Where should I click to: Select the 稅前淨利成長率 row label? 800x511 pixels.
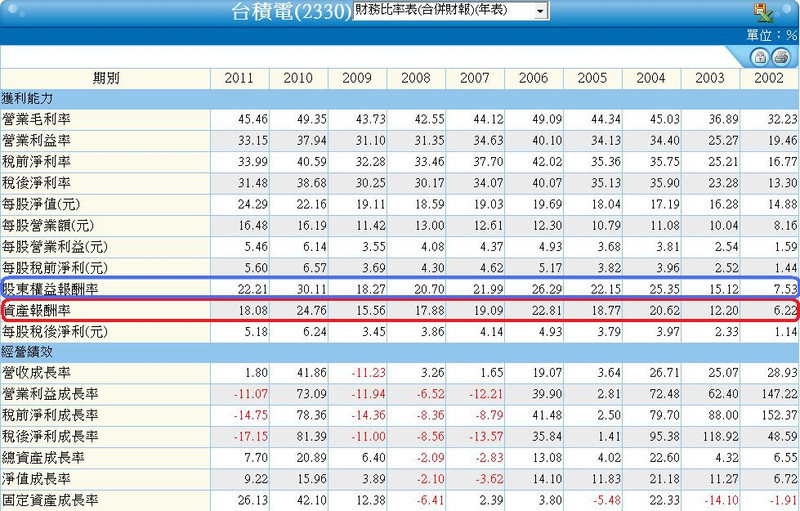pyautogui.click(x=50, y=416)
